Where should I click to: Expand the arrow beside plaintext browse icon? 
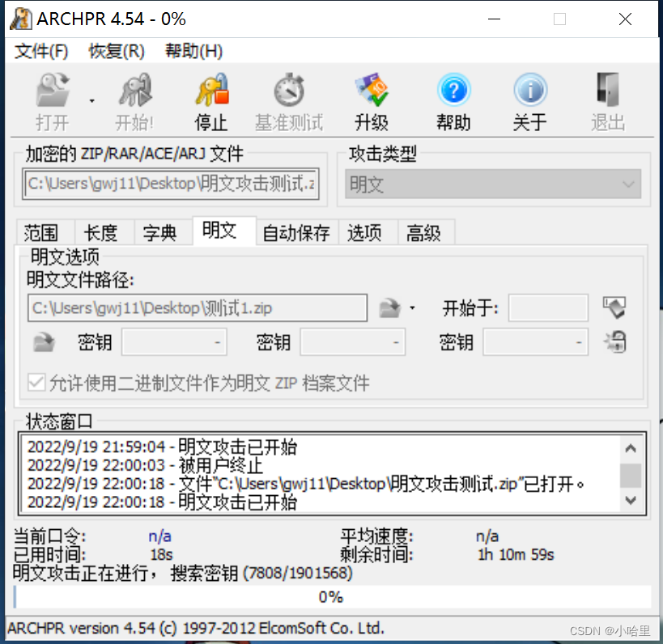click(x=412, y=308)
